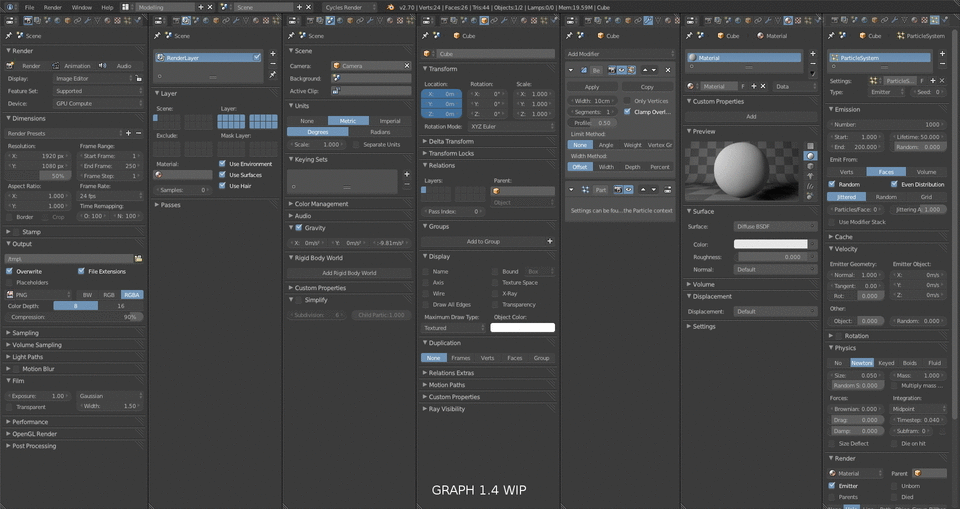
Task: Select Radians for angle units
Action: coord(380,132)
